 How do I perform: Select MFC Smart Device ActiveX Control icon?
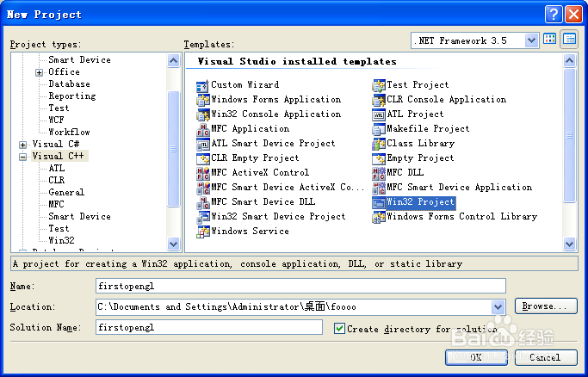(203, 188)
